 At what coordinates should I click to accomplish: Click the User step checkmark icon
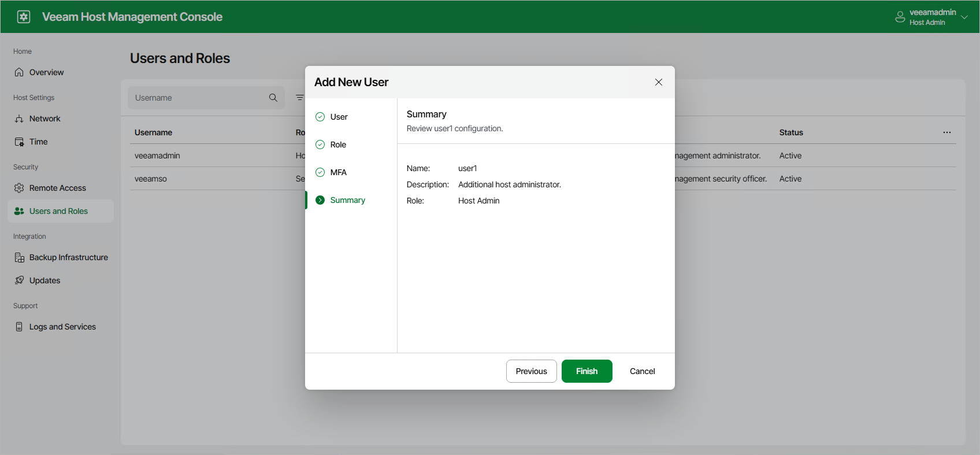pos(320,117)
